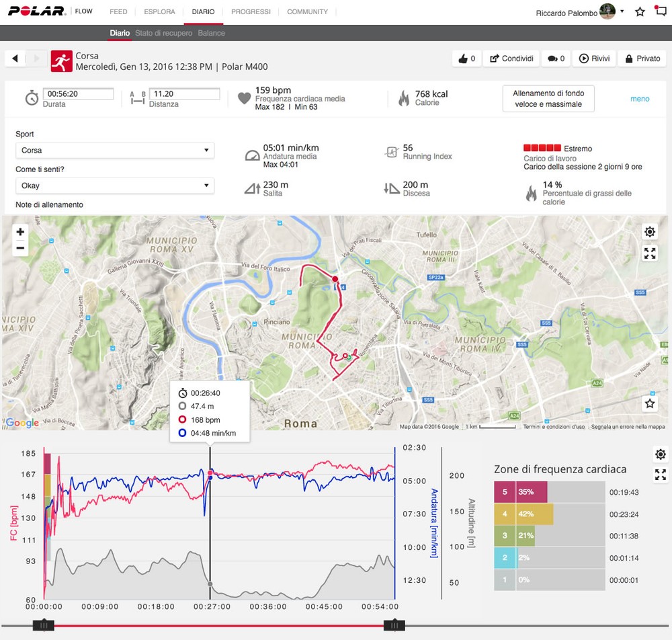Image resolution: width=672 pixels, height=640 pixels.
Task: Click the meno link to collapse details
Action: pyautogui.click(x=639, y=99)
